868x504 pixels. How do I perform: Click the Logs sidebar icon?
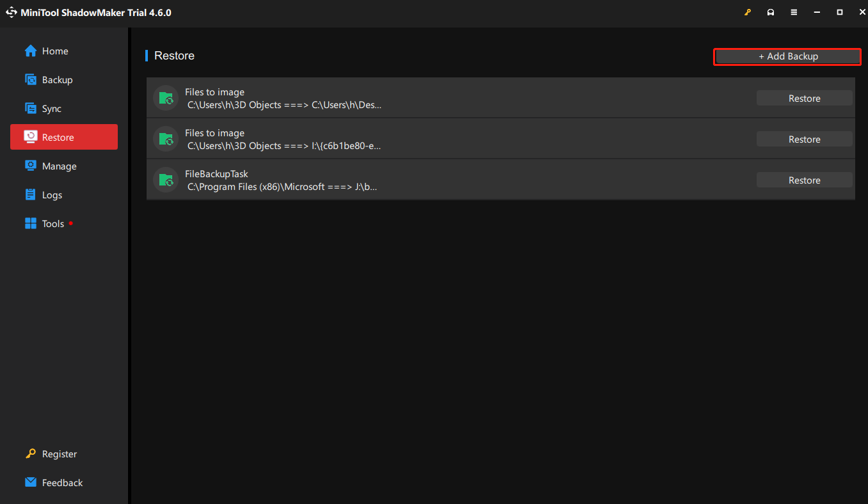[31, 195]
